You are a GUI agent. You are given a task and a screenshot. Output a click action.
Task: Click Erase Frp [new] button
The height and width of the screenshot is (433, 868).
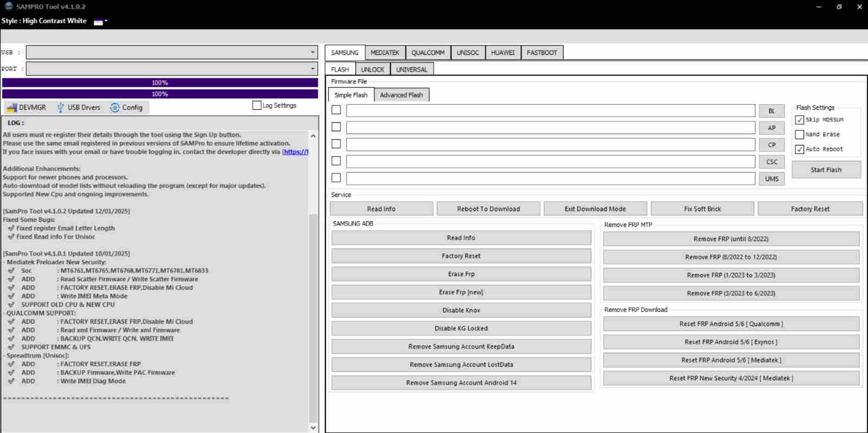click(461, 292)
